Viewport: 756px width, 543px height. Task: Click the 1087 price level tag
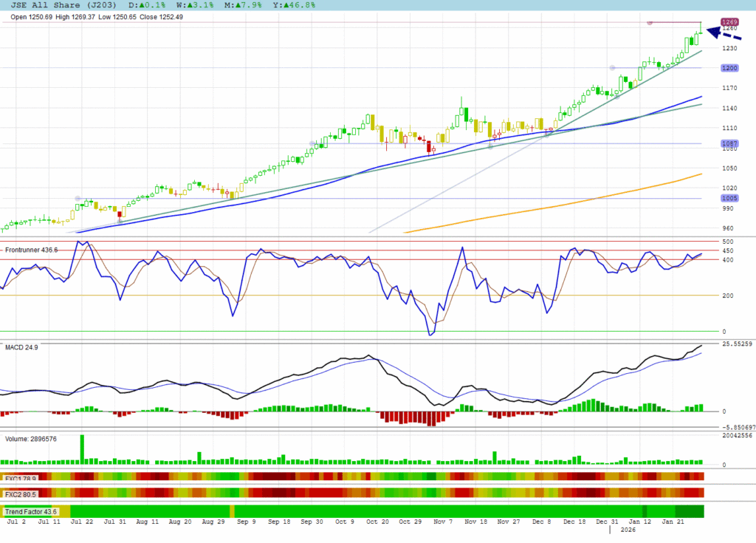pos(730,143)
